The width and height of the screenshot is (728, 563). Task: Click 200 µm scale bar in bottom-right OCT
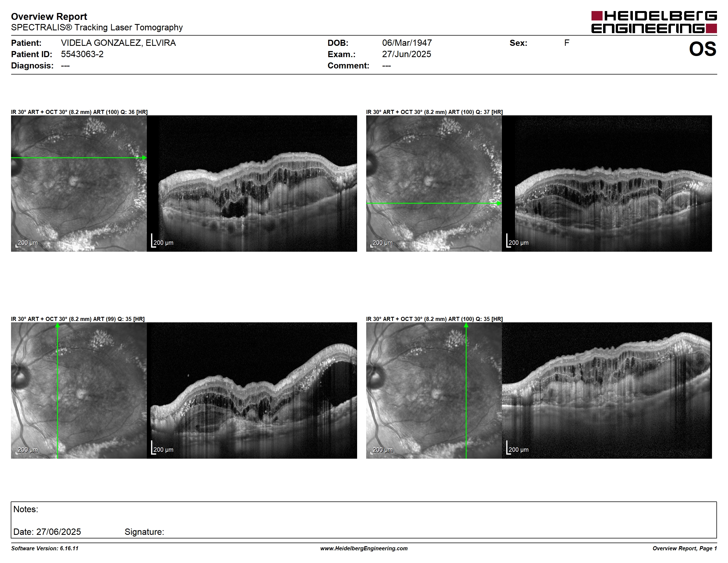point(517,447)
